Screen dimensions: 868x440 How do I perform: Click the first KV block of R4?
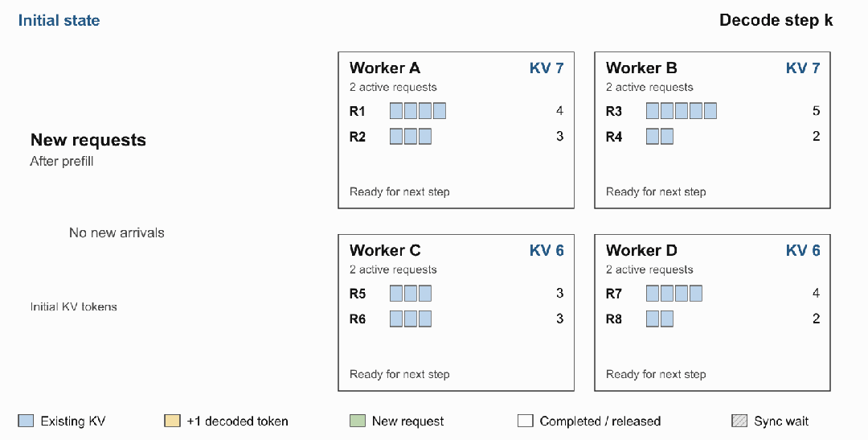click(x=653, y=136)
